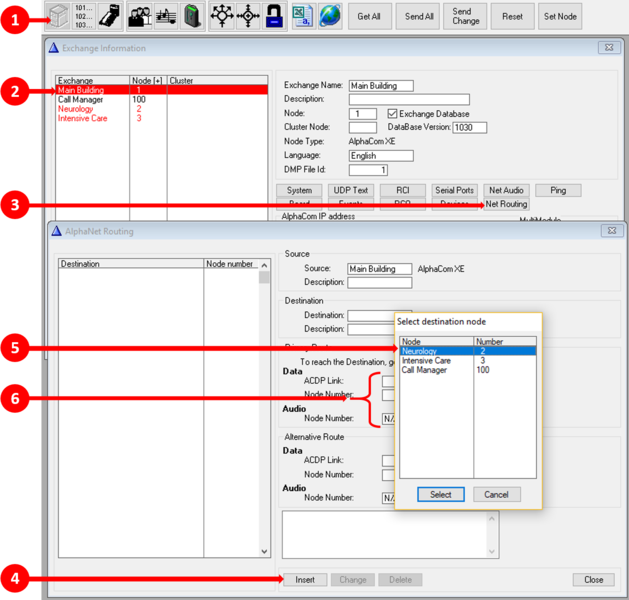Open the Users & Stations telephone icon
This screenshot has width=629, height=600.
(110, 16)
